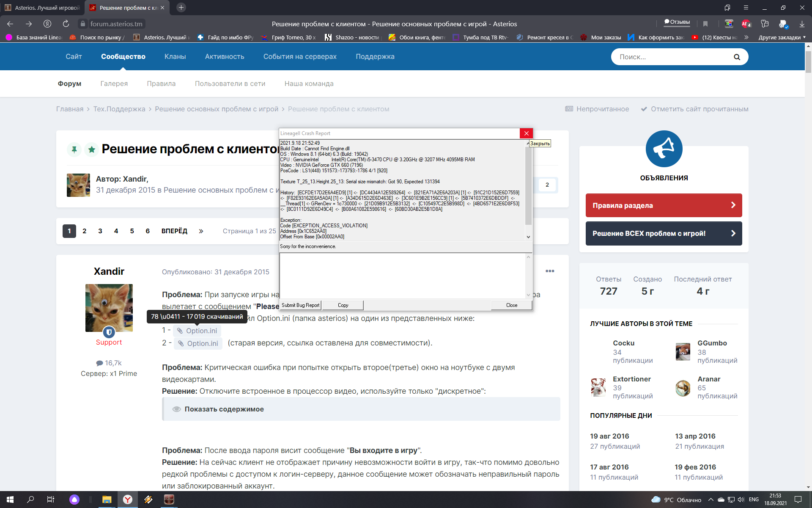This screenshot has height=508, width=812.
Task: Click the Alice assistant purple icon on taskbar
Action: [74, 500]
